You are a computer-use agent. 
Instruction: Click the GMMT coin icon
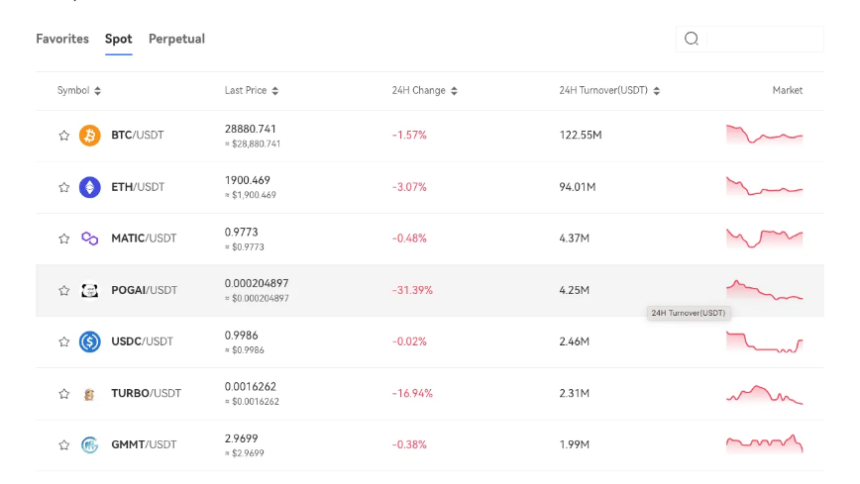90,445
